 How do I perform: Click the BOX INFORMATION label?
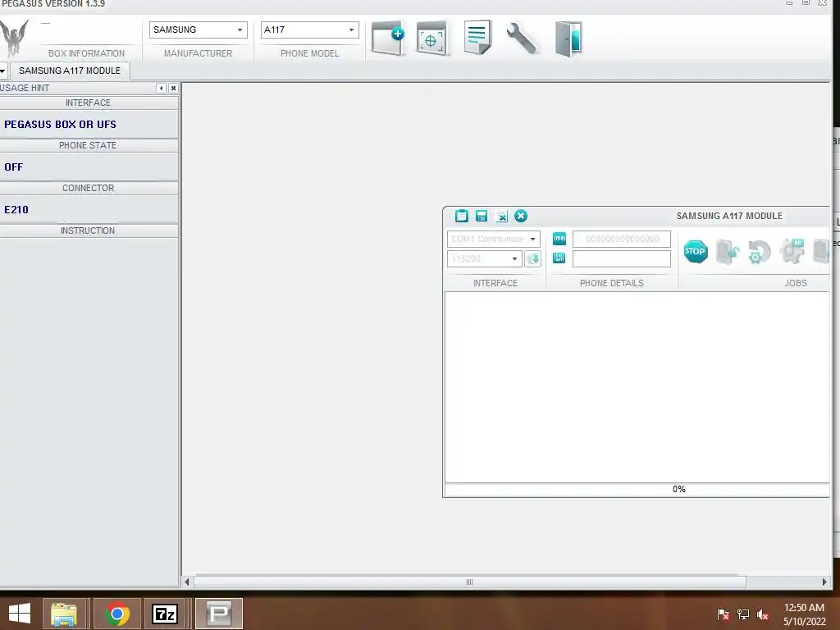click(86, 53)
